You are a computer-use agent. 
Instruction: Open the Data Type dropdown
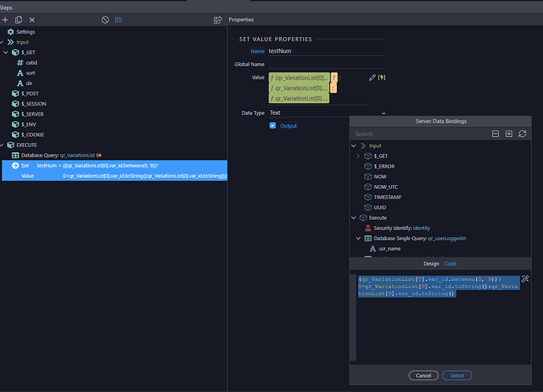tap(327, 113)
